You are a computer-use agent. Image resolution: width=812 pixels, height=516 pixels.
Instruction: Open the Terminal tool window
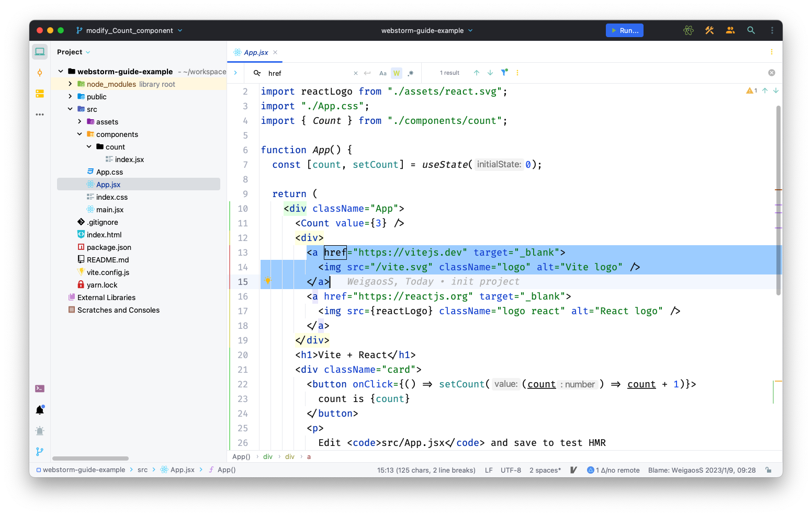point(40,388)
